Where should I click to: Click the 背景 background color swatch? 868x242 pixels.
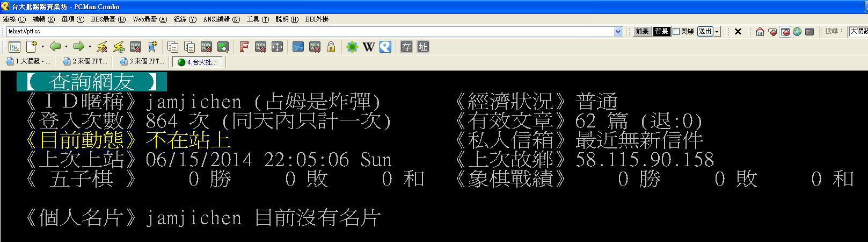661,32
